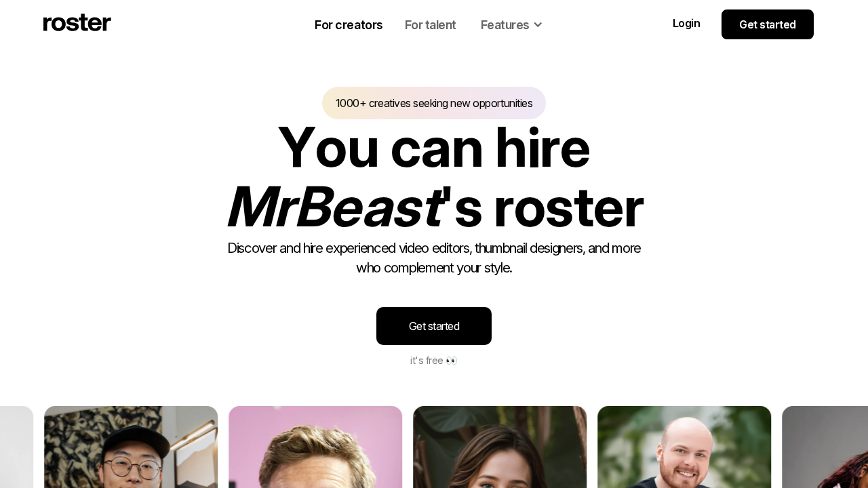Click the Get started button below the headline
868x488 pixels.
click(434, 326)
